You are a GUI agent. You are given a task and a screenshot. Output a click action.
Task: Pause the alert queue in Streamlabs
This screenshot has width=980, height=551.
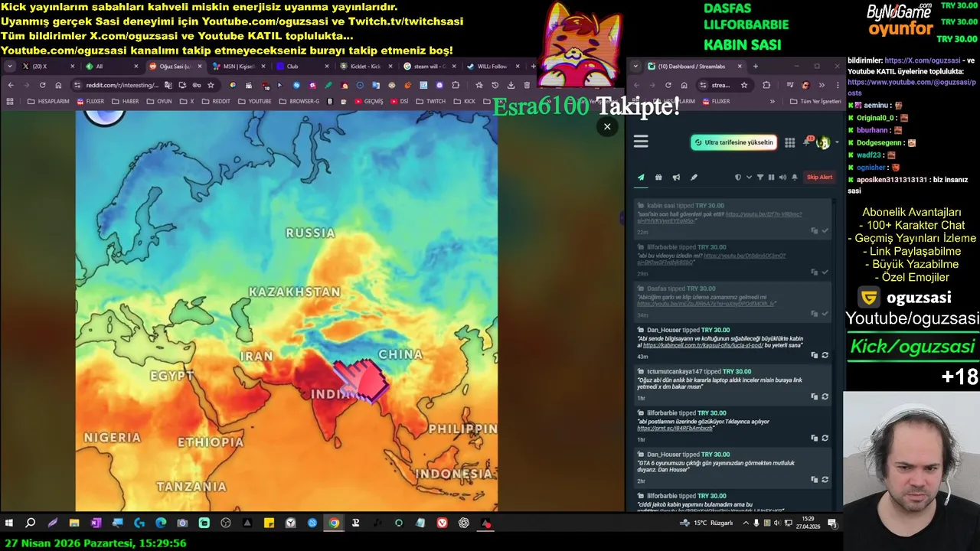point(771,178)
